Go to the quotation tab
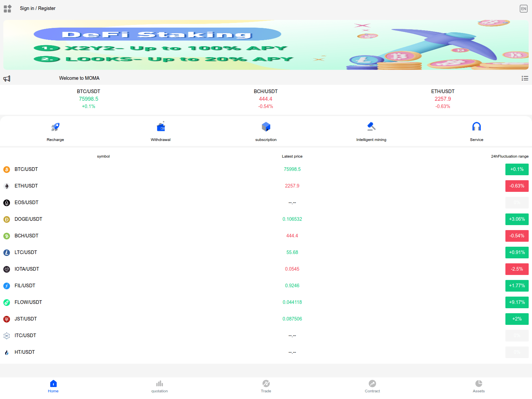Image resolution: width=532 pixels, height=399 pixels. point(160,386)
